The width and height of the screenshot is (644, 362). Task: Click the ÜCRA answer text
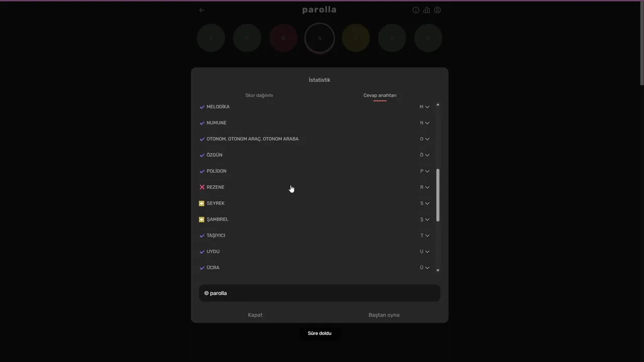(x=213, y=268)
